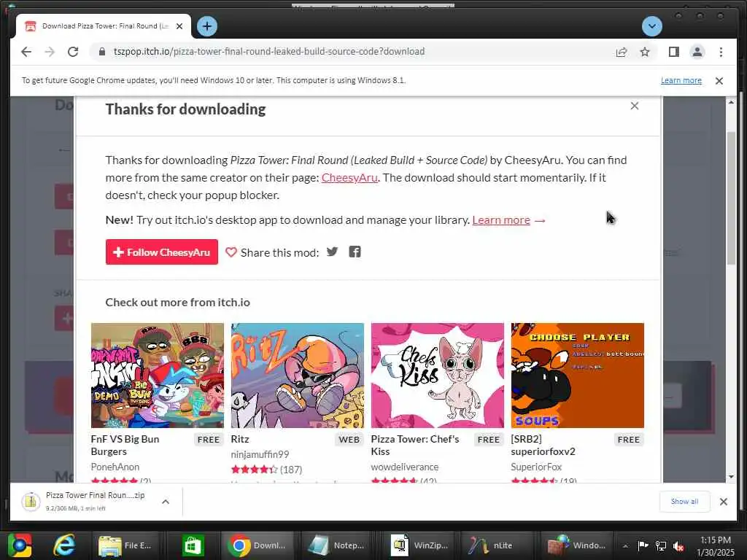747x560 pixels.
Task: Click the Ritz game title link
Action: pyautogui.click(x=240, y=439)
